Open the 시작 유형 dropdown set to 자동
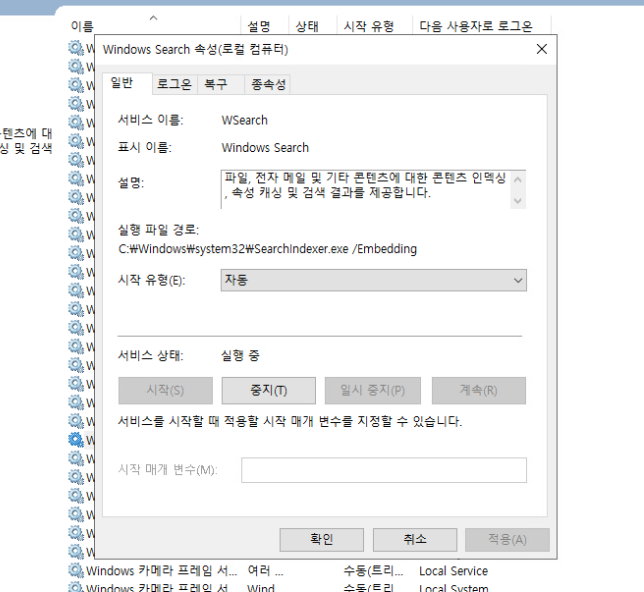Screen dimensions: 644x592 tap(373, 280)
